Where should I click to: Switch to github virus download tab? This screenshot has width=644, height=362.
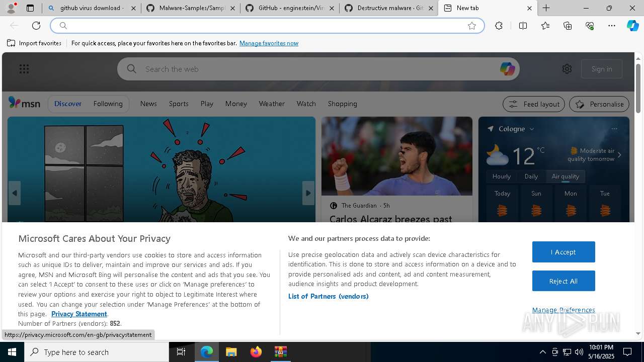[91, 8]
